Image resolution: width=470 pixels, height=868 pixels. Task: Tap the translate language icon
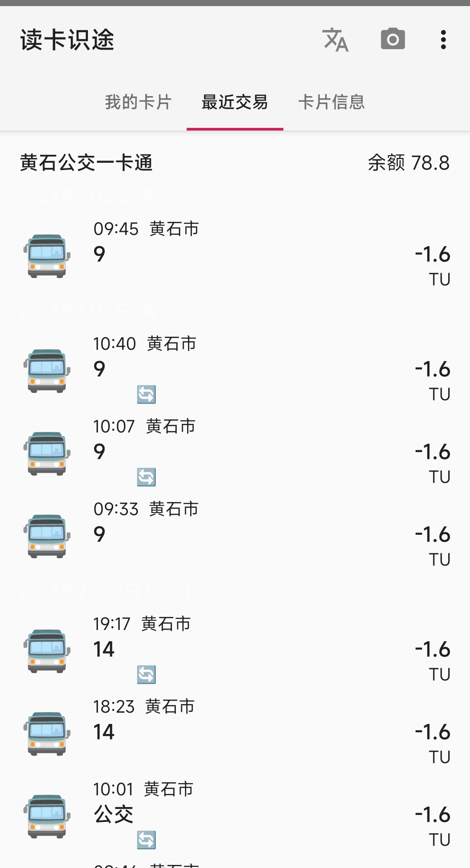pos(335,40)
